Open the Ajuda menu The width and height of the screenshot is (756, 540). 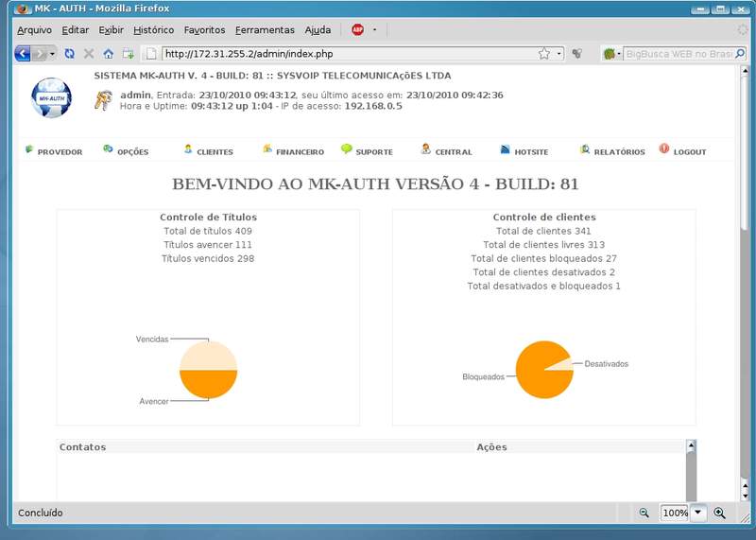318,30
